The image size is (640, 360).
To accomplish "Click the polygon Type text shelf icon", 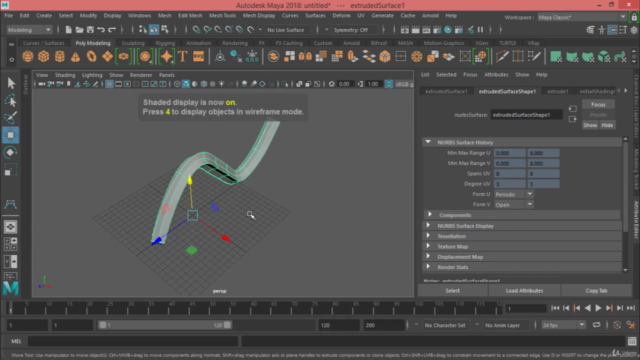I will point(182,56).
